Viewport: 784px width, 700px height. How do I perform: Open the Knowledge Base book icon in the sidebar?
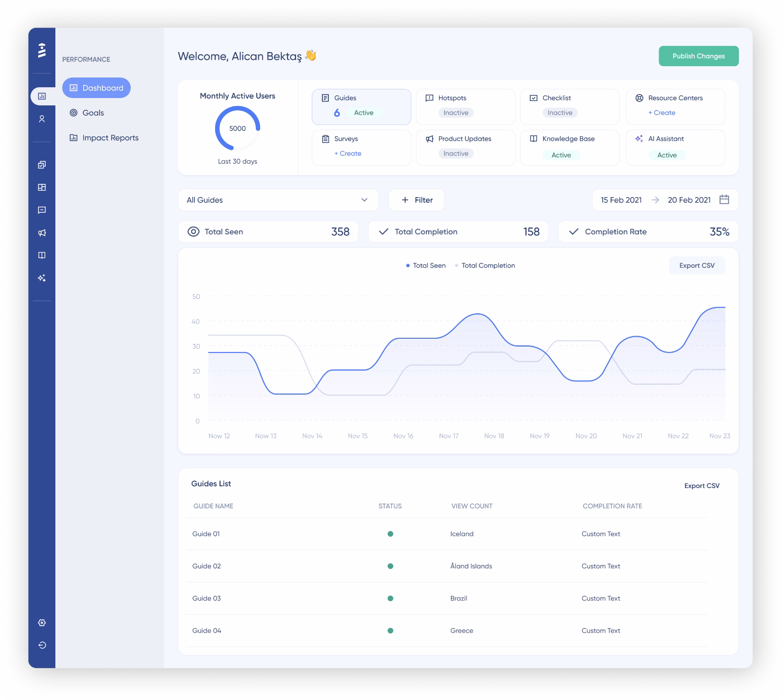pos(42,255)
